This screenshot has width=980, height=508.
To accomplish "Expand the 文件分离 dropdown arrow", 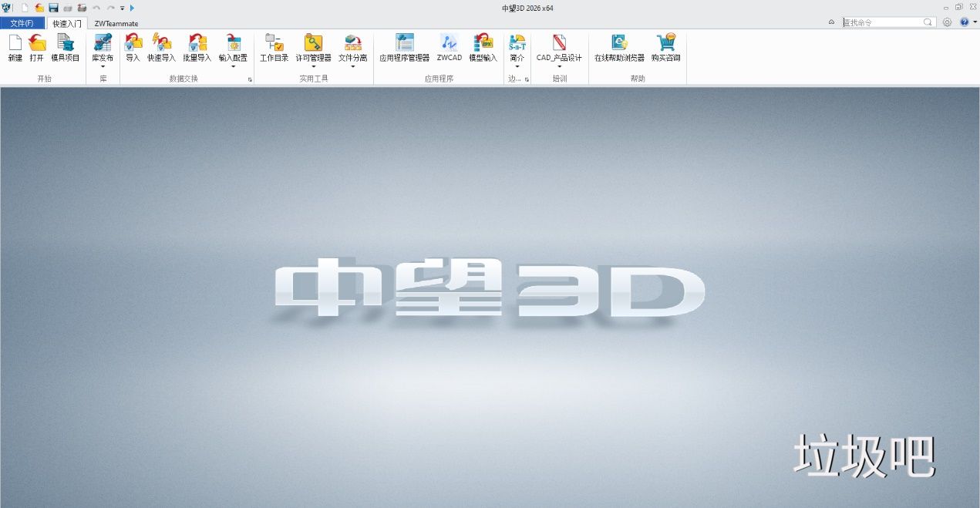I will tap(353, 67).
